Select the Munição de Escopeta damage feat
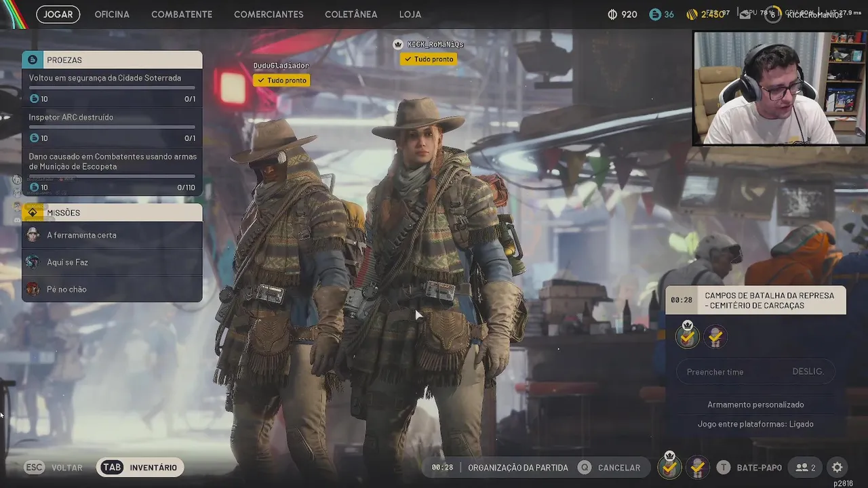 (x=112, y=171)
